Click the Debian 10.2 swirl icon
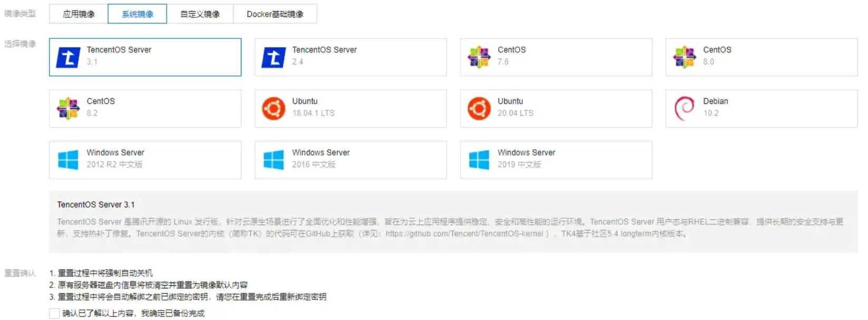 point(685,109)
